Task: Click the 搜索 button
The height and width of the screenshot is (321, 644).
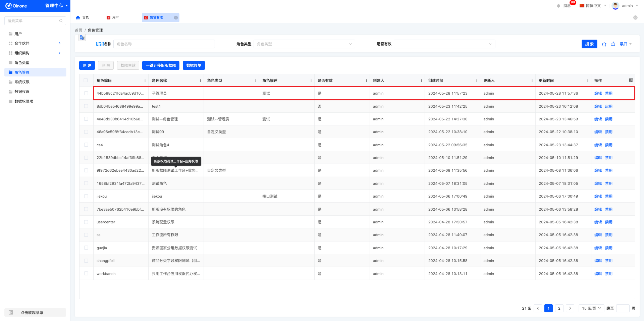Action: coord(589,44)
